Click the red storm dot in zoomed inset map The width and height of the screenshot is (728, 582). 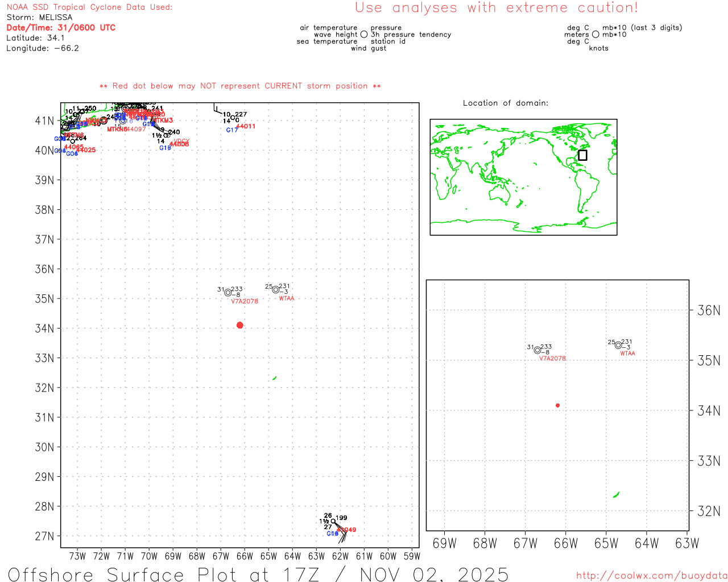coord(557,405)
